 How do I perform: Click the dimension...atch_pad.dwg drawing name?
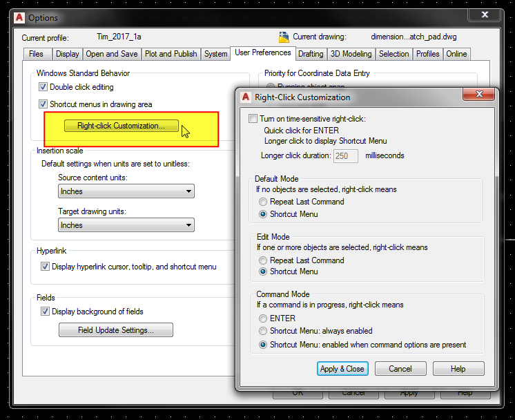(x=414, y=37)
